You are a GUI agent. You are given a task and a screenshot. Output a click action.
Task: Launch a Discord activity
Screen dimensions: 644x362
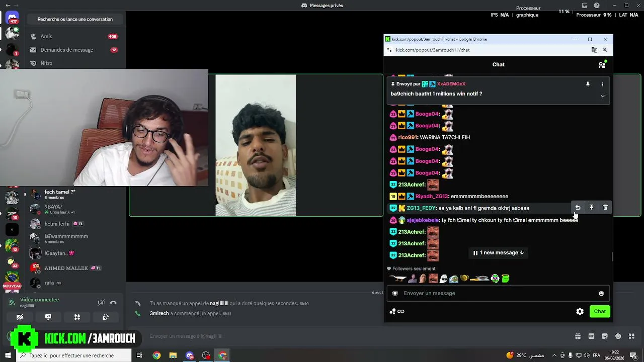click(77, 317)
